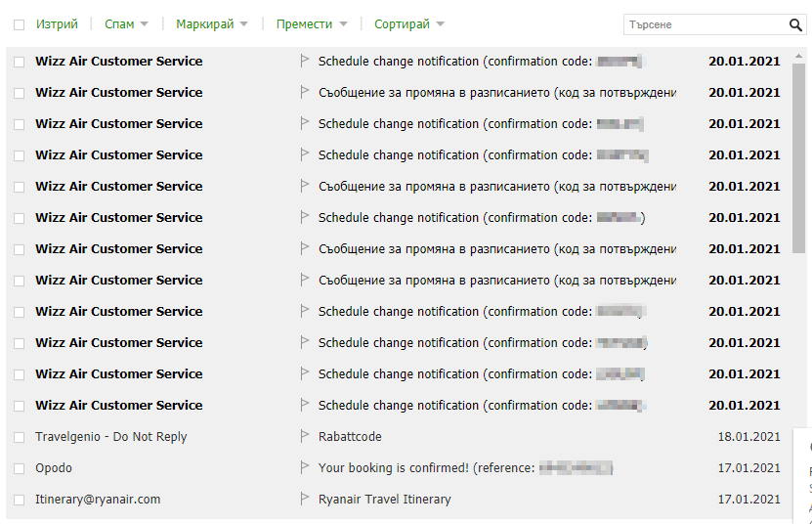Click the search magnifier icon

pos(795,24)
